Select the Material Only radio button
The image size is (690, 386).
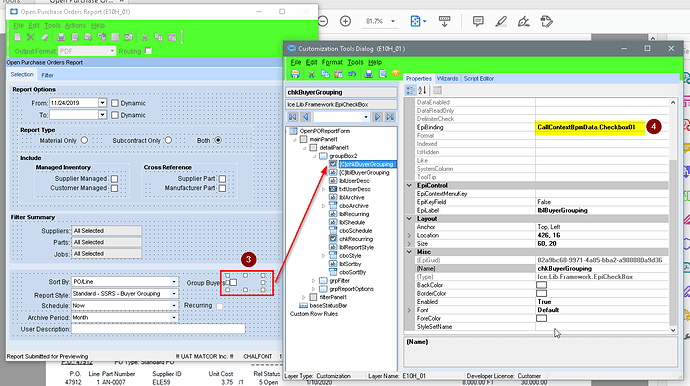pyautogui.click(x=84, y=140)
